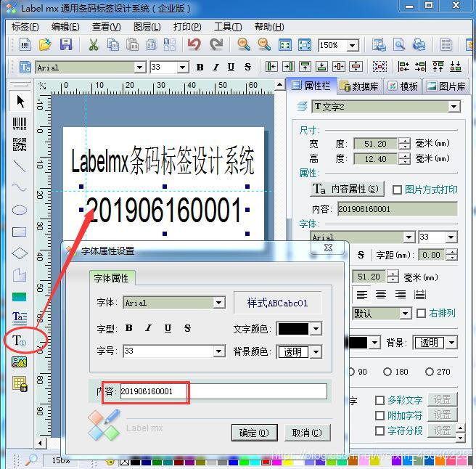Open a label file with folder icon

tap(45, 45)
